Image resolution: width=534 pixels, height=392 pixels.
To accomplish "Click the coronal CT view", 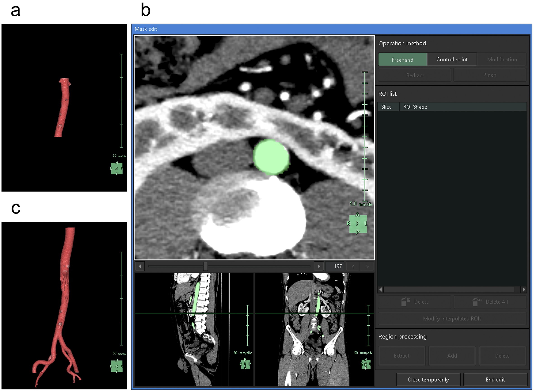I will (315, 330).
